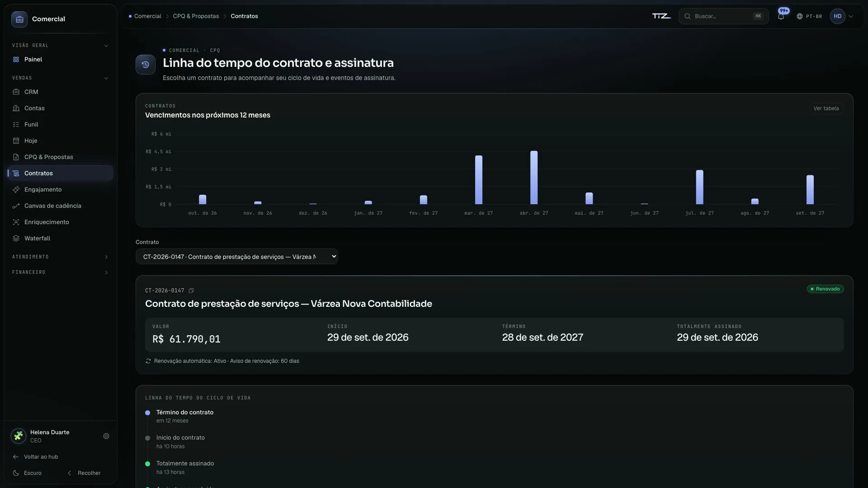
Task: Open Engajamento in the sidebar
Action: [x=61, y=190]
